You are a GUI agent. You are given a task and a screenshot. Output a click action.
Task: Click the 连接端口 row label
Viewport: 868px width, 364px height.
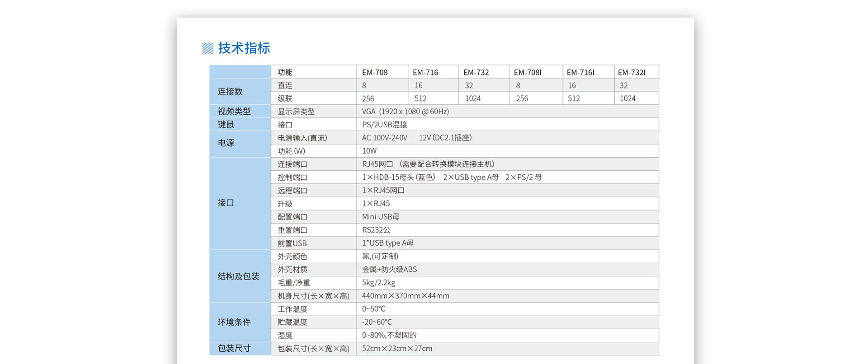pyautogui.click(x=292, y=164)
